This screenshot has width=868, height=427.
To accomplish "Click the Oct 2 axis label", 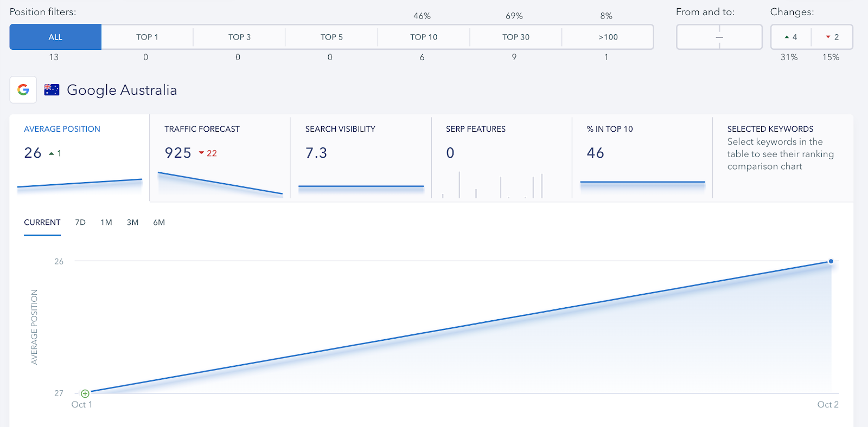I will pyautogui.click(x=828, y=404).
